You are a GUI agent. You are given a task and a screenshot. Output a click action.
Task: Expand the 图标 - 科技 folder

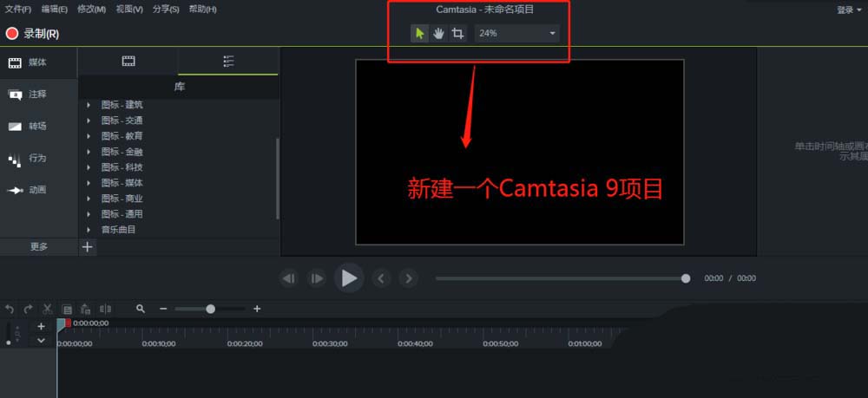tap(88, 167)
